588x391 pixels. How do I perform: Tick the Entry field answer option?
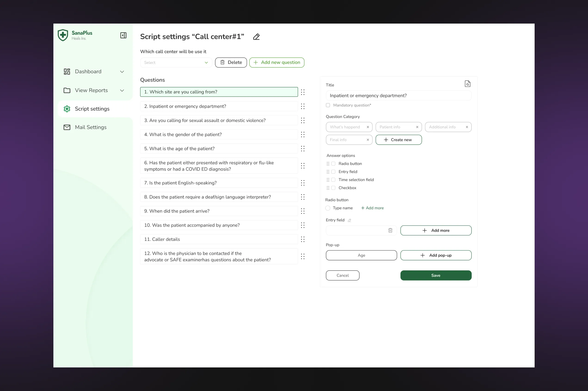click(x=333, y=172)
